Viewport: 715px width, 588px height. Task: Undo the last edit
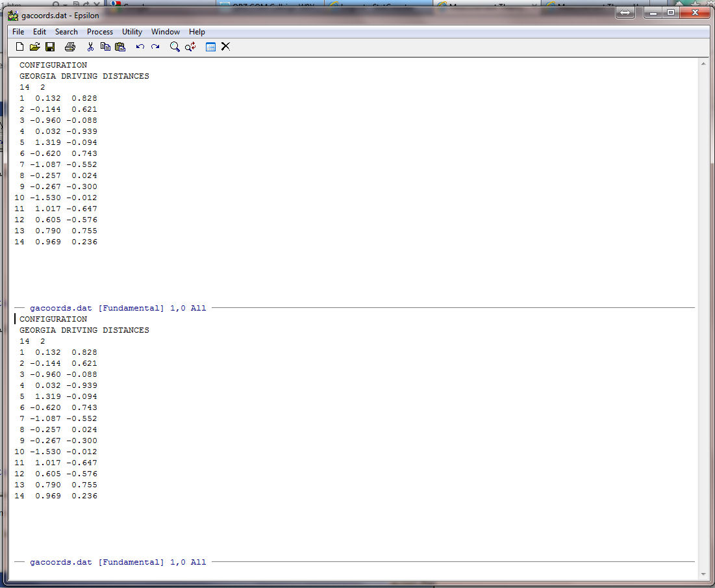pos(140,47)
